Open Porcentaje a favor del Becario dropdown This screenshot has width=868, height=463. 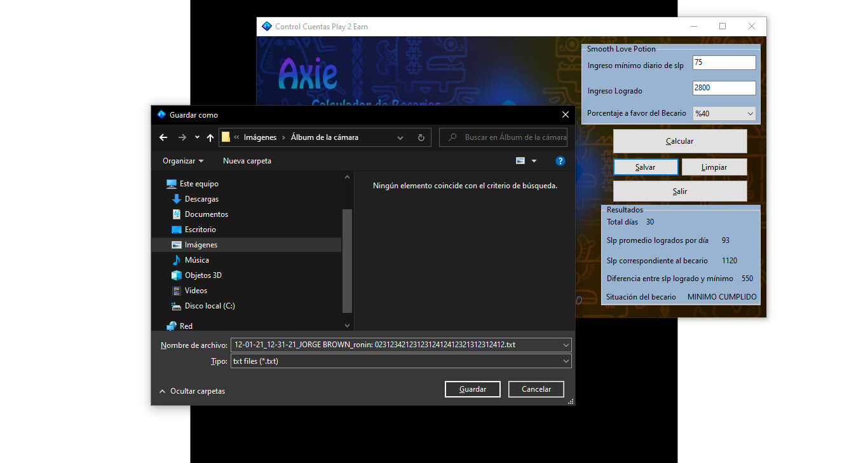[724, 114]
